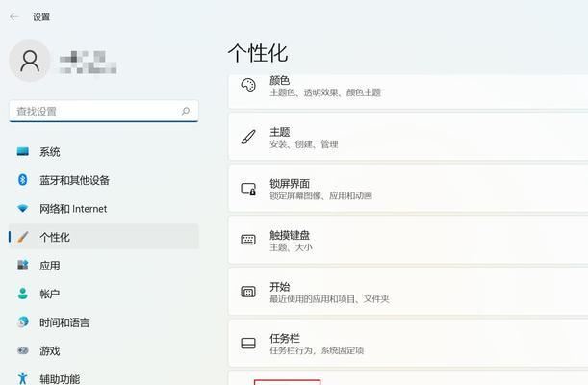Click 主题色、透明效果、颜色主题 description
Image resolution: width=588 pixels, height=385 pixels.
(x=325, y=92)
